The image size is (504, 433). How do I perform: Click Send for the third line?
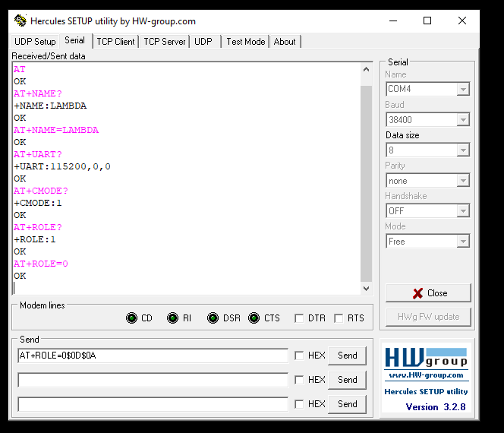point(347,404)
